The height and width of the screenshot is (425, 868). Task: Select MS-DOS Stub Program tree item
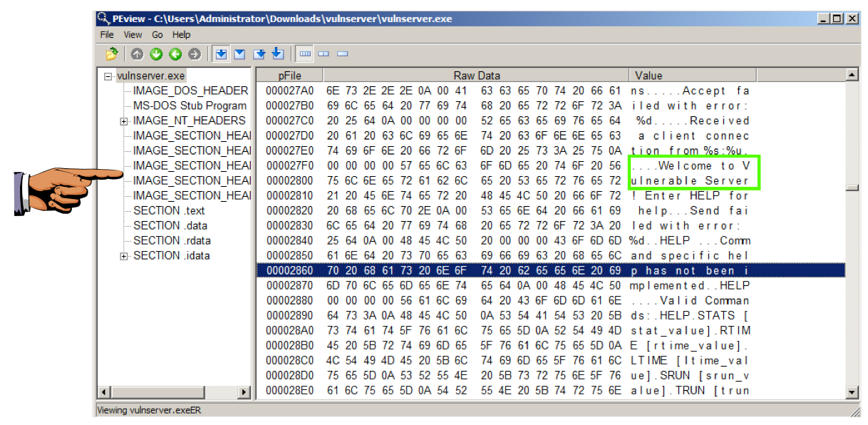tap(190, 106)
